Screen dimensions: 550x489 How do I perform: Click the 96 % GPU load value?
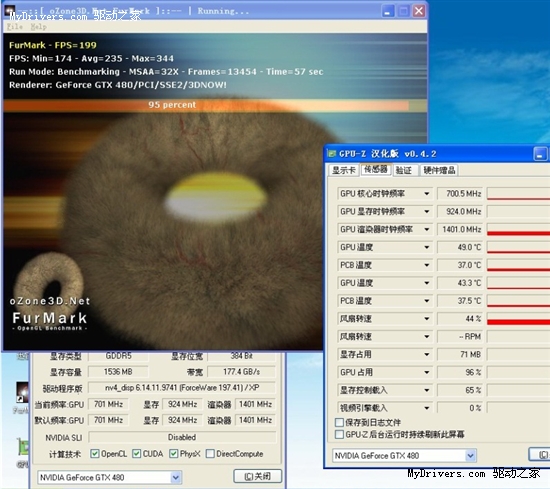[x=460, y=373]
